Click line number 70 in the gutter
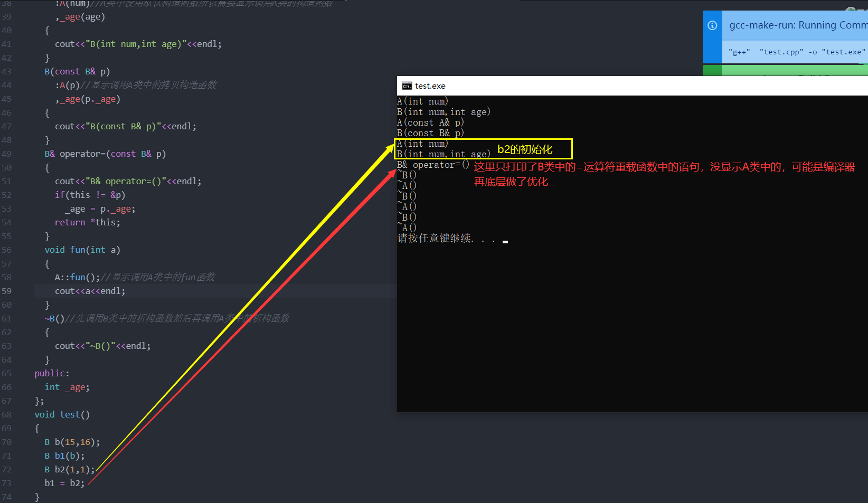Screen dimensions: 868x503 coord(6,442)
